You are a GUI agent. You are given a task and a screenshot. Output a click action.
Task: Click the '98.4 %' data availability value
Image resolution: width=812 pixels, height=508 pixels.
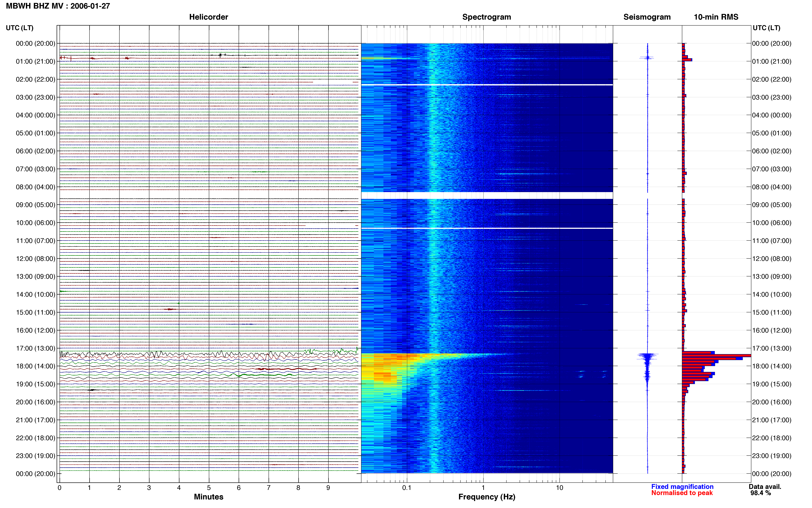click(x=761, y=493)
